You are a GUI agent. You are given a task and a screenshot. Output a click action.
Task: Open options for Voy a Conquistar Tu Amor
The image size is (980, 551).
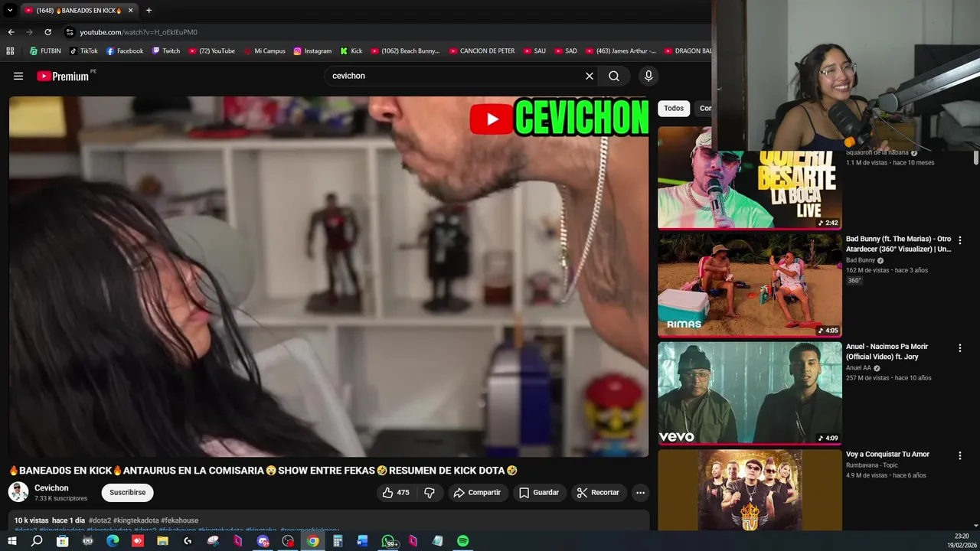point(960,455)
